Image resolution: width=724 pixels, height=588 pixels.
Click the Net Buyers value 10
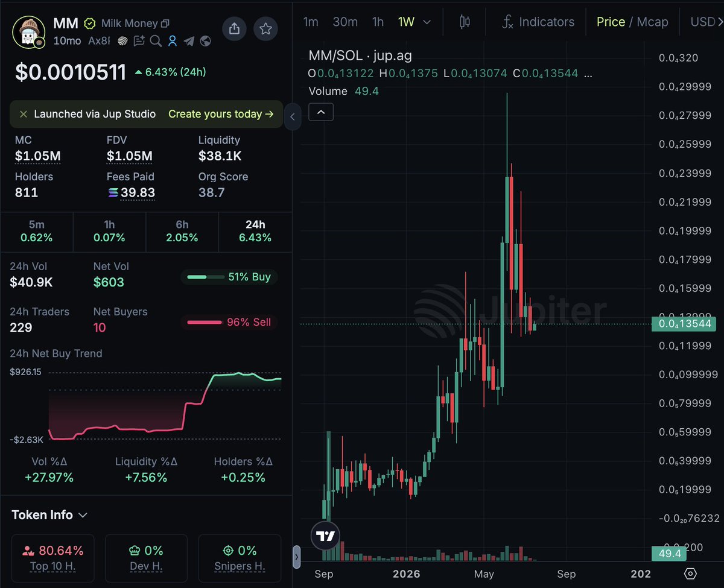pyautogui.click(x=100, y=327)
